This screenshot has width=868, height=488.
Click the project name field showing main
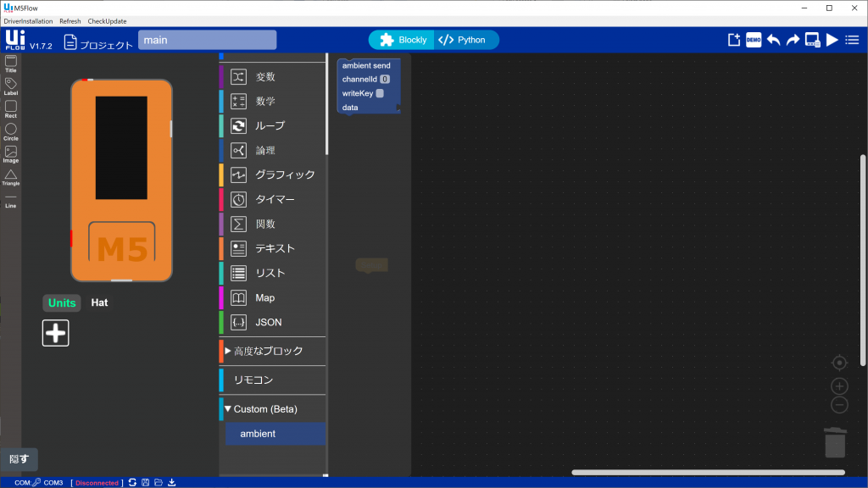point(206,39)
